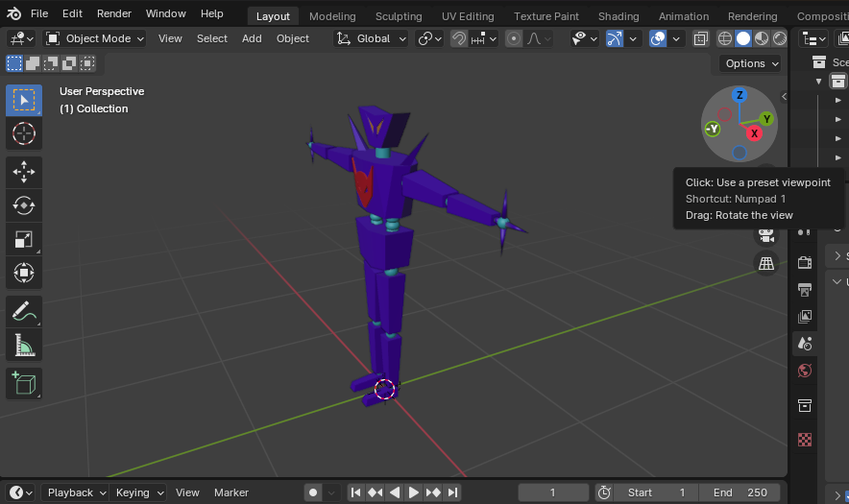The image size is (849, 504).
Task: Open the View Layer properties tab
Action: [805, 317]
